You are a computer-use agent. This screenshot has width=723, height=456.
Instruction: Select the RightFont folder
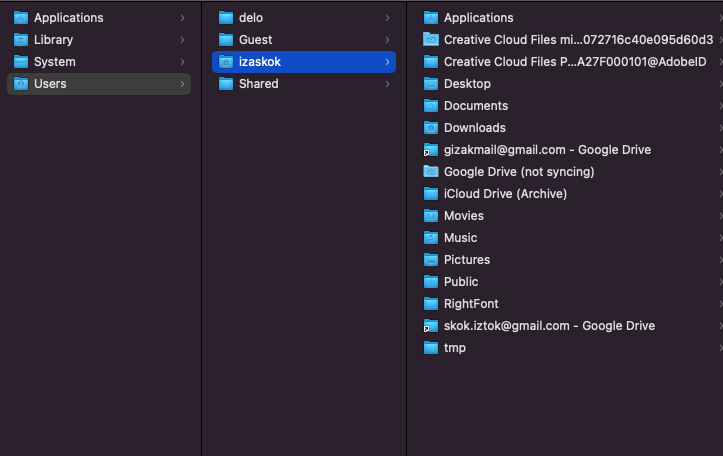(x=570, y=304)
